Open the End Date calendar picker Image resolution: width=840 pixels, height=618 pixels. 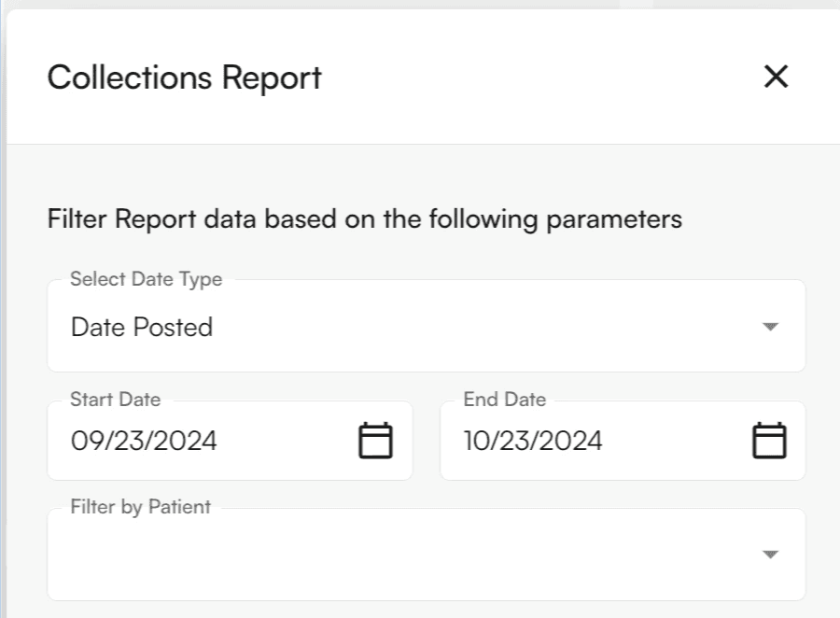[769, 441]
